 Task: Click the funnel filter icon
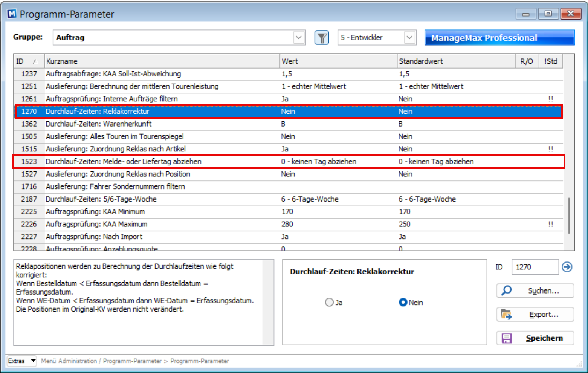coord(322,38)
